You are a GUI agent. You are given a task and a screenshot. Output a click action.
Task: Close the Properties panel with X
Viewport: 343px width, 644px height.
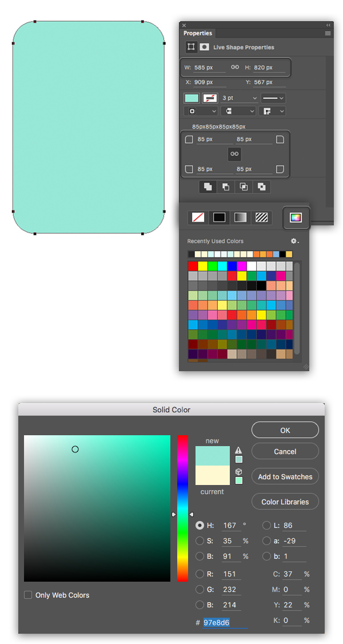point(184,25)
